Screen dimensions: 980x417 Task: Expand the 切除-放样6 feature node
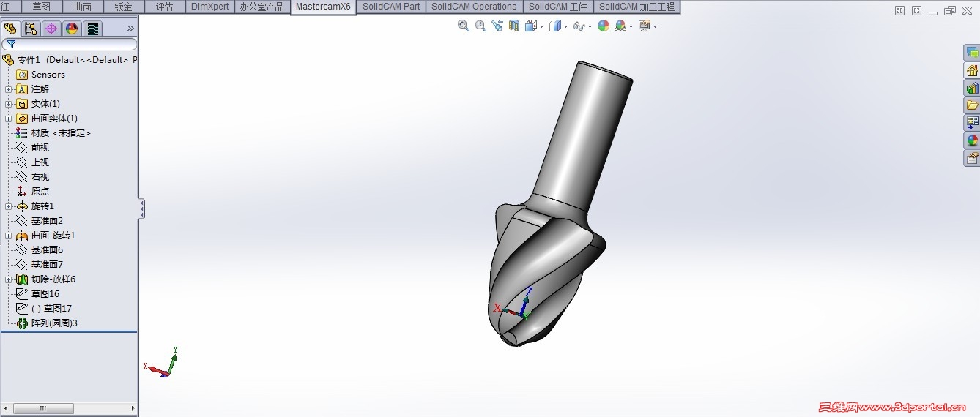tap(9, 279)
